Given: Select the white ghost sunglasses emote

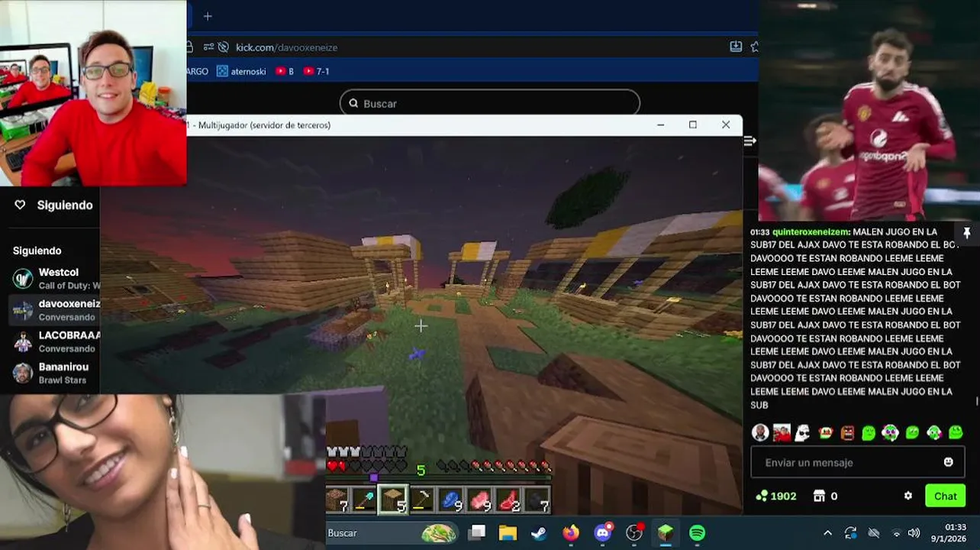Looking at the screenshot, I should [802, 433].
